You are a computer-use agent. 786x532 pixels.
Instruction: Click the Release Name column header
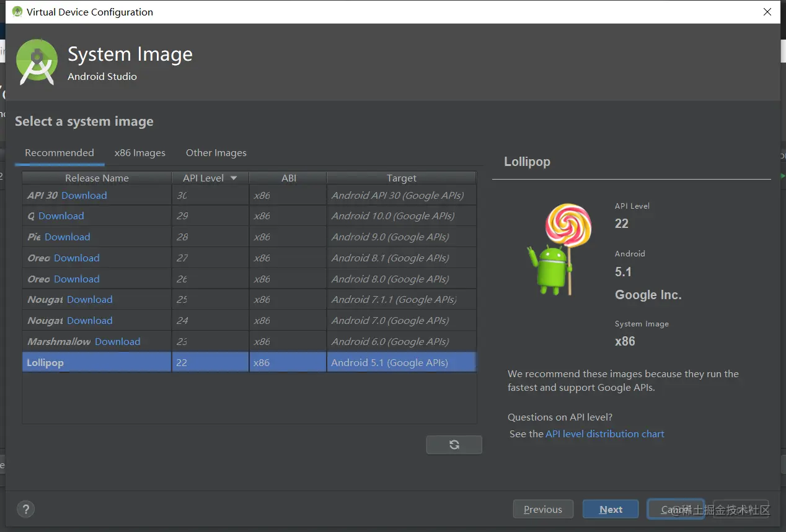point(97,178)
